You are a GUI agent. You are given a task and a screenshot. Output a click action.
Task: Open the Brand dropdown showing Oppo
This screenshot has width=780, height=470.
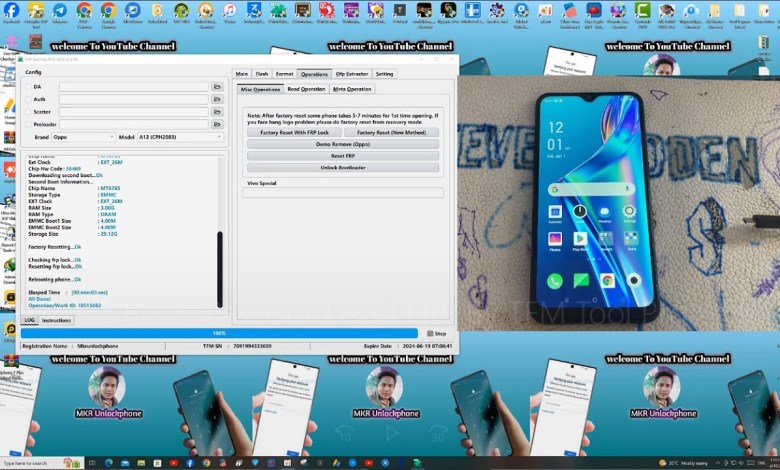[83, 137]
